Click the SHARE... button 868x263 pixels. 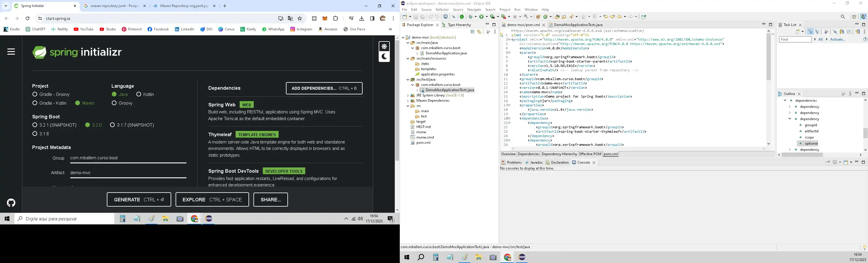coord(271,200)
